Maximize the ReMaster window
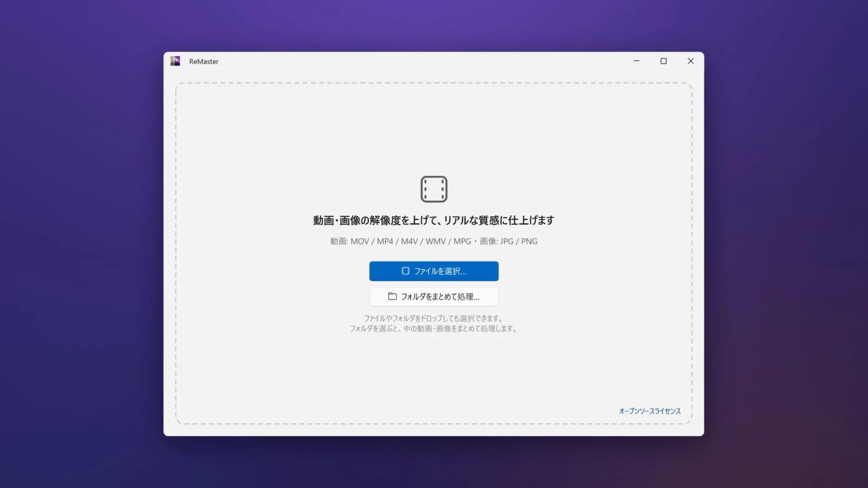Screen dimensions: 868x488 point(663,61)
